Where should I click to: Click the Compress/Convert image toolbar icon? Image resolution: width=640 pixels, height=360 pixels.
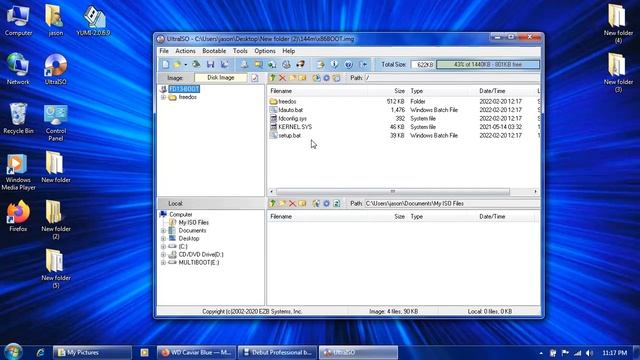point(258,64)
